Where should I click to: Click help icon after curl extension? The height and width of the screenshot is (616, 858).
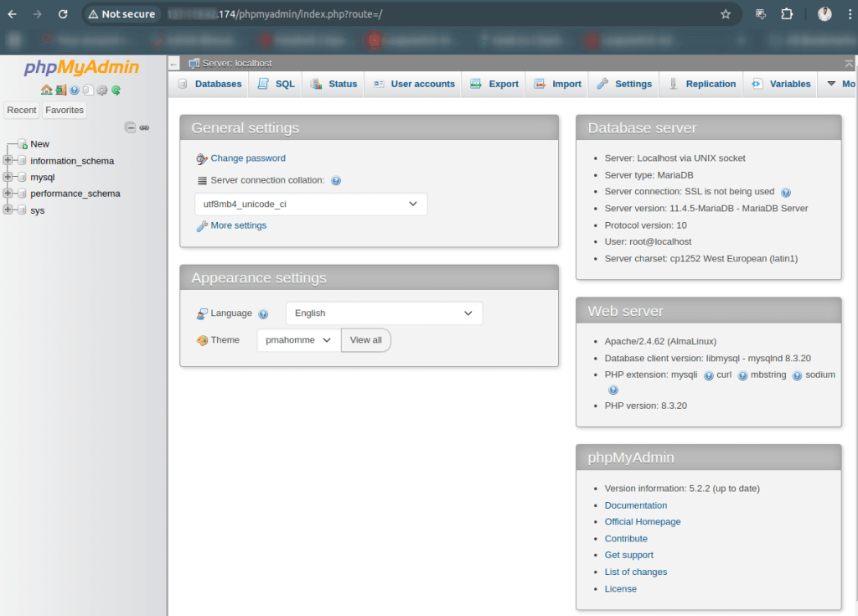click(x=742, y=375)
